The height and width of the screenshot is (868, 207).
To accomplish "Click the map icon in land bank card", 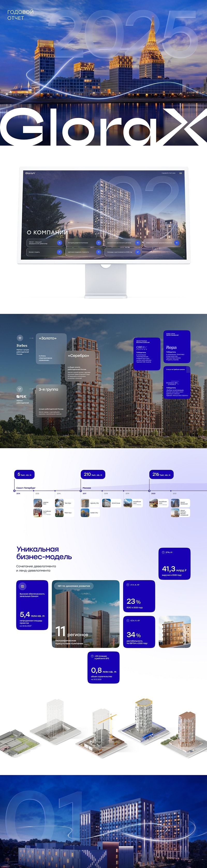I will pos(23,586).
